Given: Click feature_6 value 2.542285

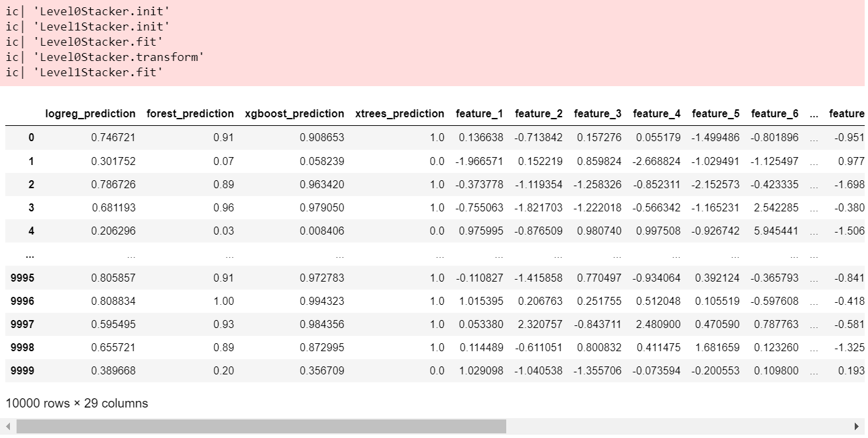Looking at the screenshot, I should 776,207.
